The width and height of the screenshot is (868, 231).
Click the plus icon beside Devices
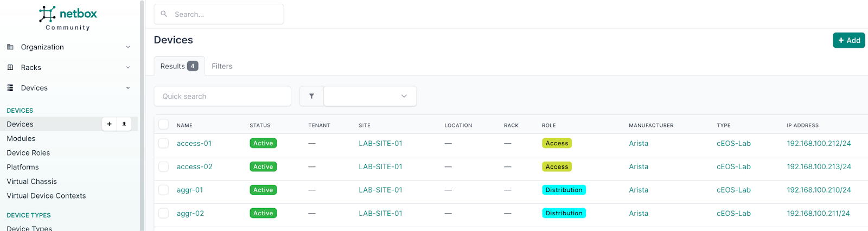tap(109, 124)
